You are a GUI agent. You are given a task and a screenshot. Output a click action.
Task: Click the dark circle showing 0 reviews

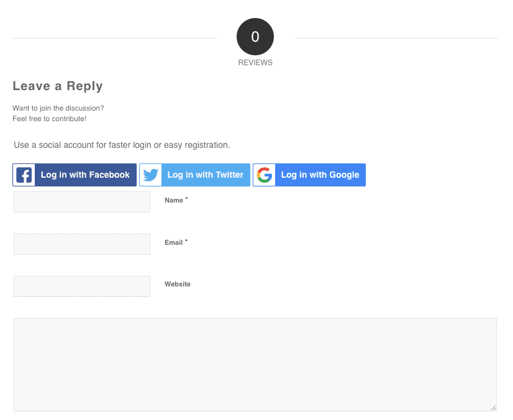pos(255,37)
